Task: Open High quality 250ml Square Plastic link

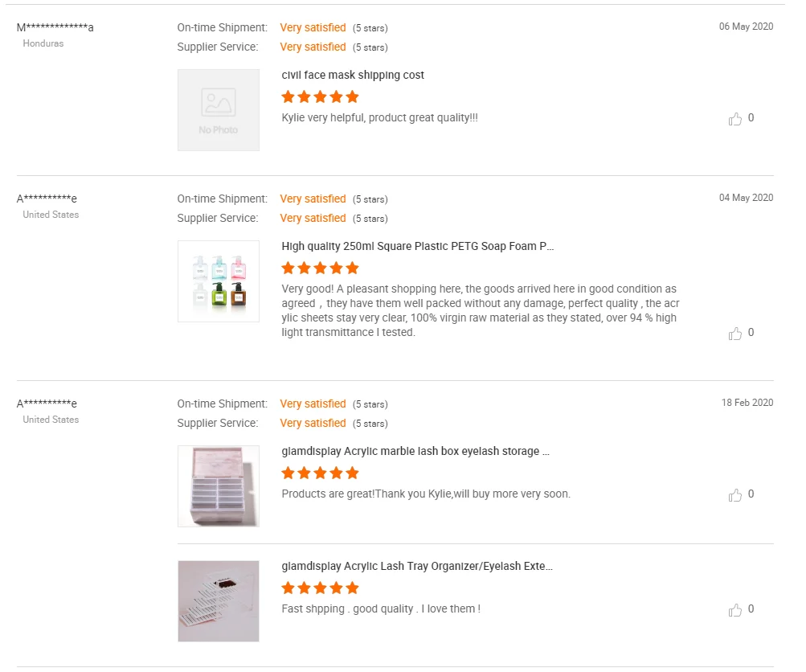Action: pyautogui.click(x=417, y=246)
